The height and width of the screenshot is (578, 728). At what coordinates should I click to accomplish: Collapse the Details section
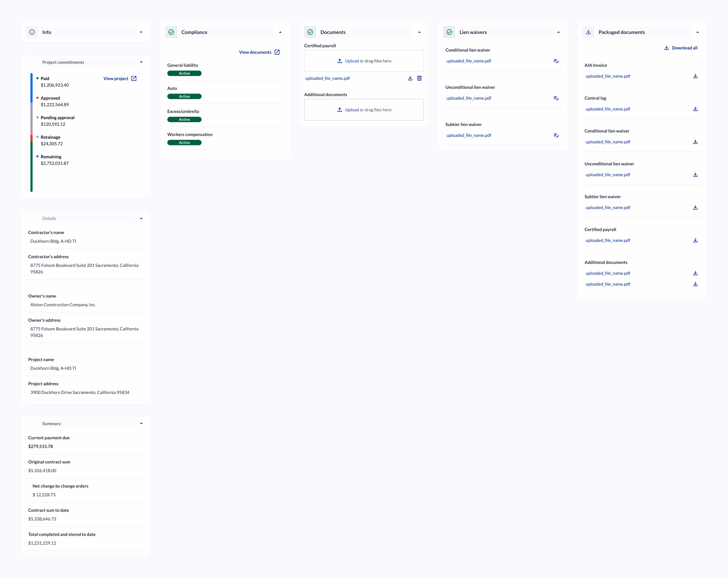tap(141, 218)
